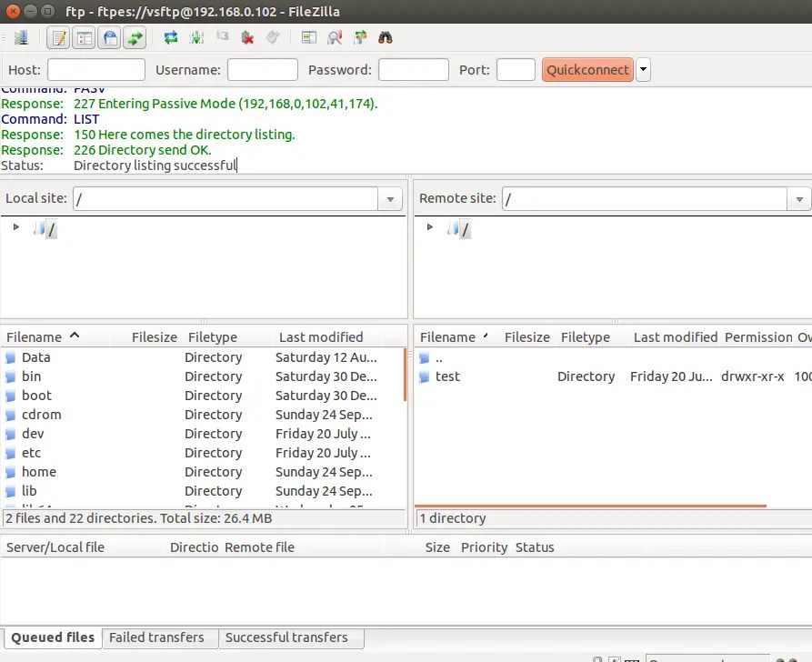The height and width of the screenshot is (662, 812).
Task: Click the Status queue column header
Action: tap(535, 547)
